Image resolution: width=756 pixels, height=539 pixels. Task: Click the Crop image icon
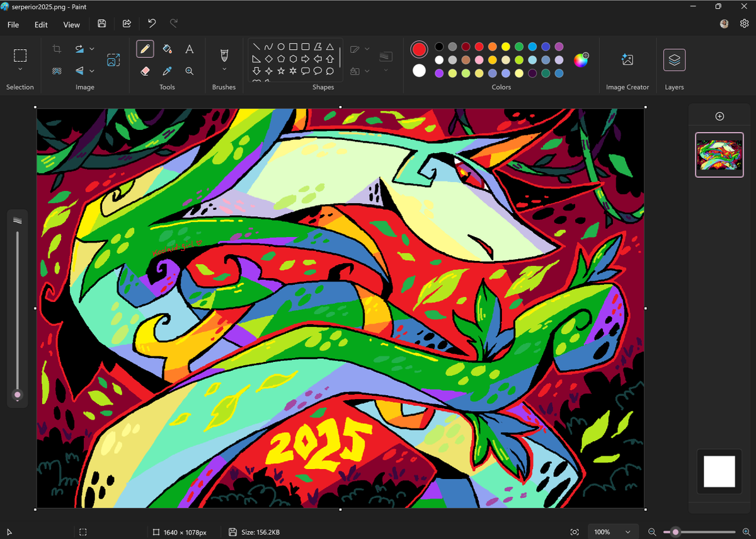click(56, 49)
